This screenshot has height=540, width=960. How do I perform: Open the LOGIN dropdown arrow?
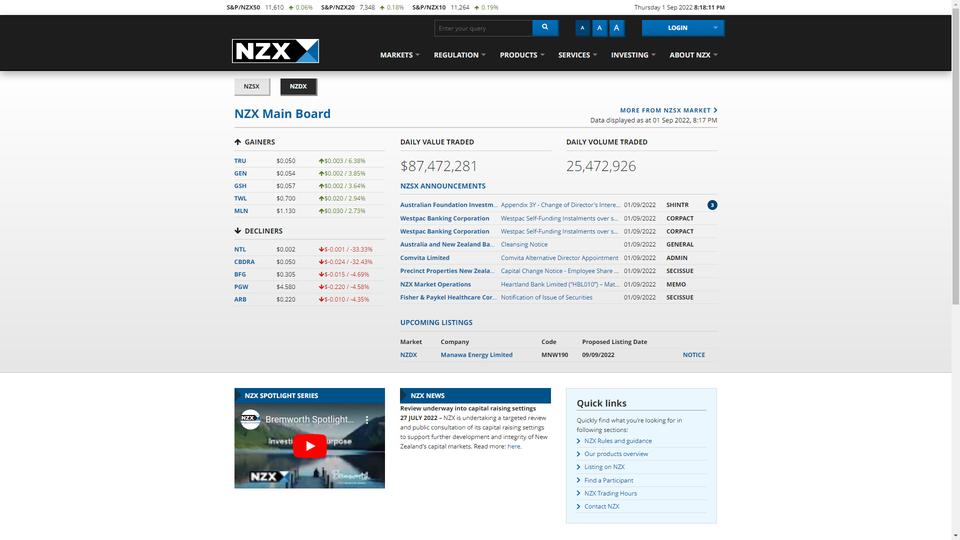[x=715, y=28]
